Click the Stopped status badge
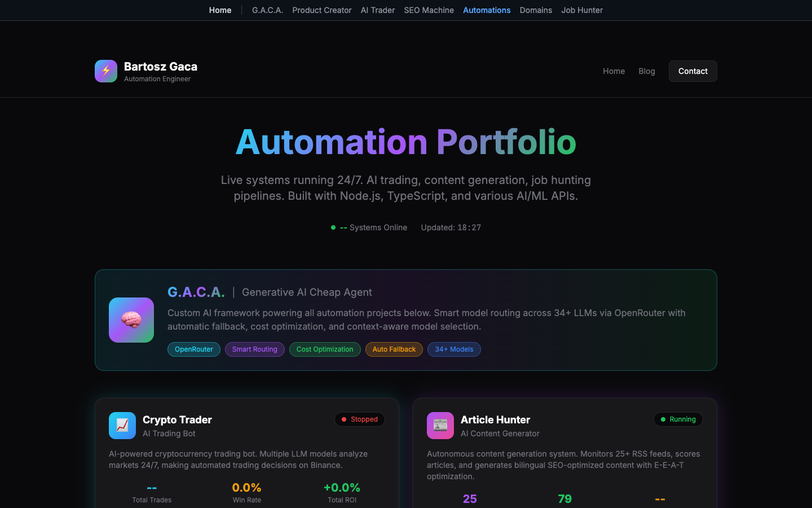This screenshot has width=812, height=508. [360, 419]
